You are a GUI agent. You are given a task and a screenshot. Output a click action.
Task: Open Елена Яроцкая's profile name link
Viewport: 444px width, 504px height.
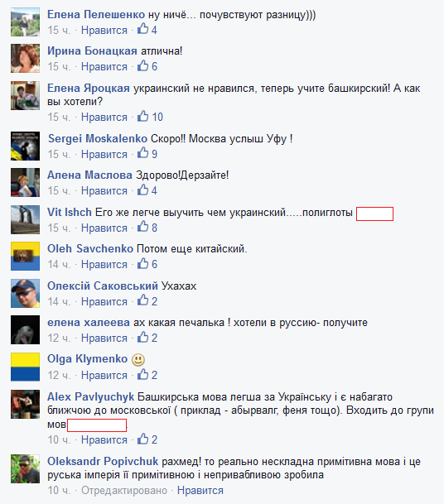pos(89,88)
